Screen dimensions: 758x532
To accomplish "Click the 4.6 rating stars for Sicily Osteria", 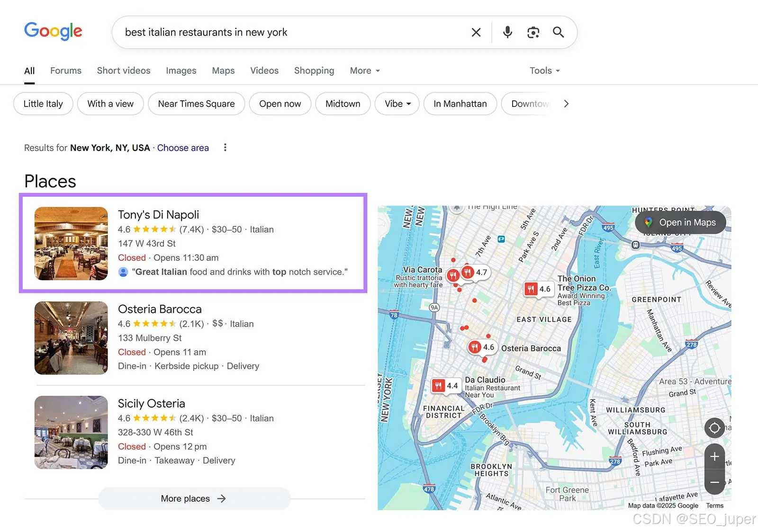I will pyautogui.click(x=154, y=418).
